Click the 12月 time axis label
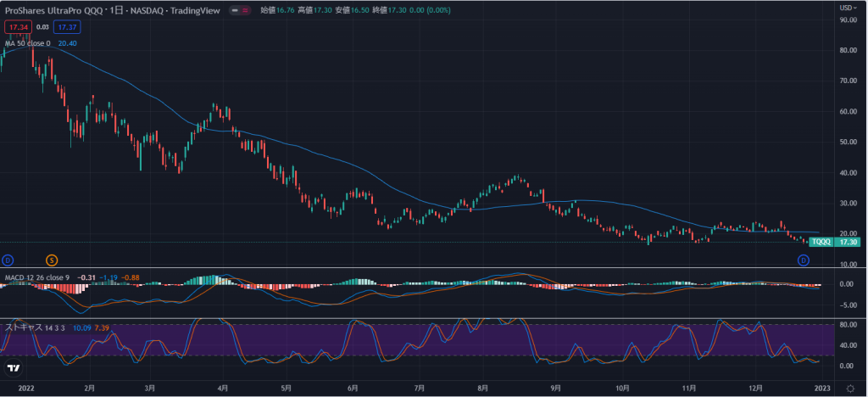This screenshot has width=868, height=397. 757,388
